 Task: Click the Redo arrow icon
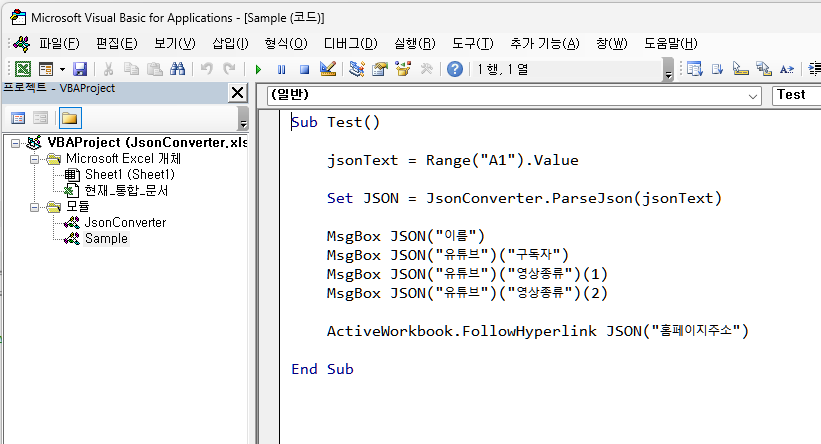click(229, 69)
